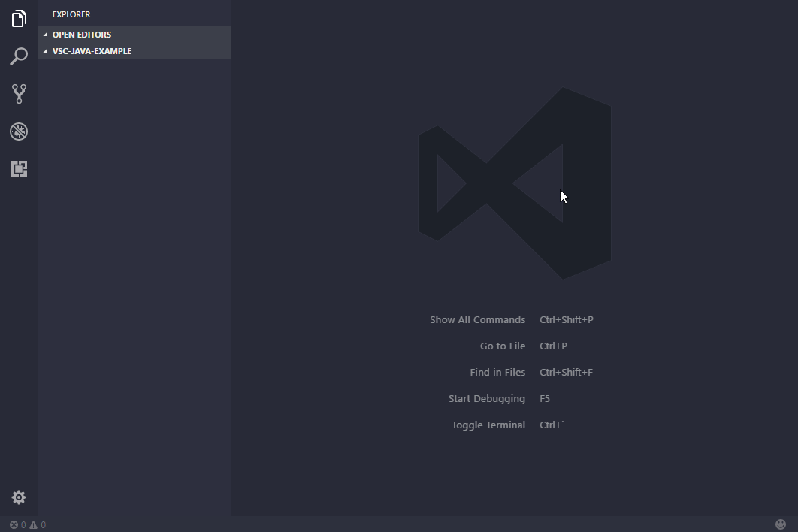Collapse the VSC-JAVA-EXAMPLE folder arrow
Screen dimensions: 798x532
45,51
